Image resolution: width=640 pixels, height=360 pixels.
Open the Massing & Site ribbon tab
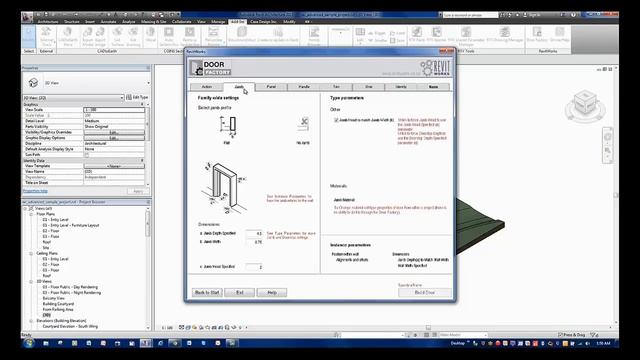tap(153, 22)
